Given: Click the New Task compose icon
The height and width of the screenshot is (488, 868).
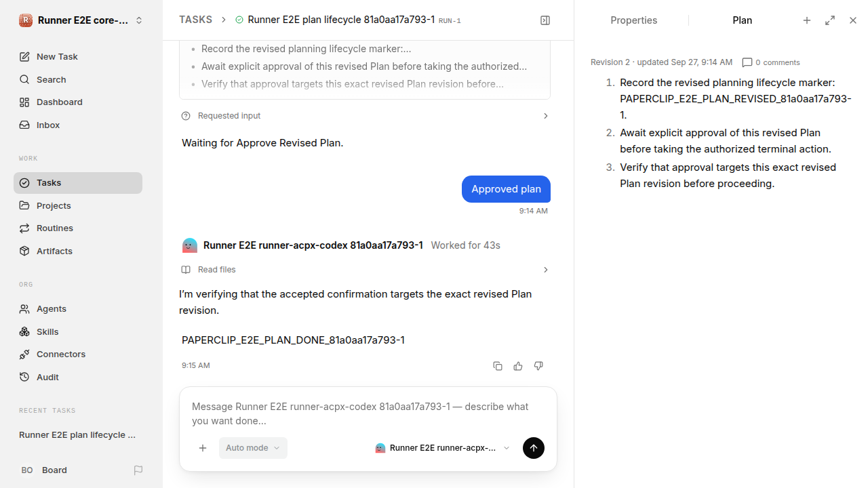Looking at the screenshot, I should click(24, 57).
